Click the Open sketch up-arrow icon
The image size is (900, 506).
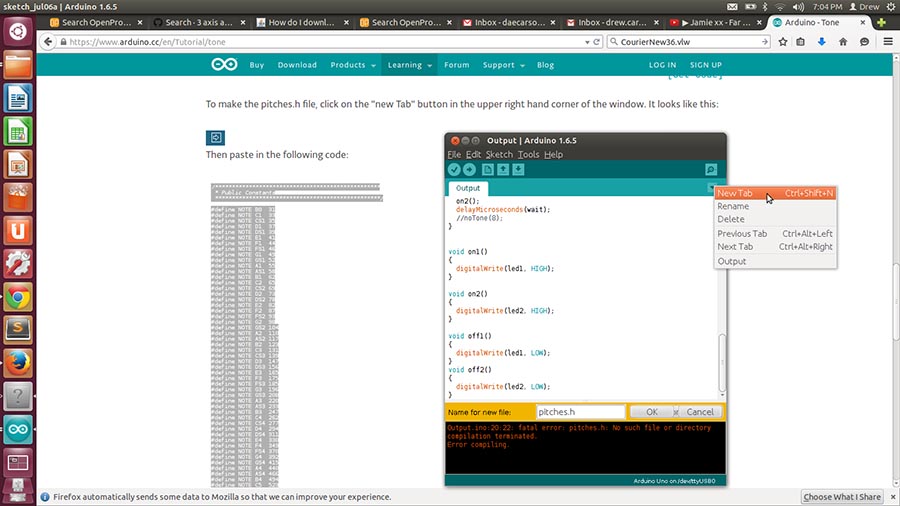pyautogui.click(x=503, y=169)
